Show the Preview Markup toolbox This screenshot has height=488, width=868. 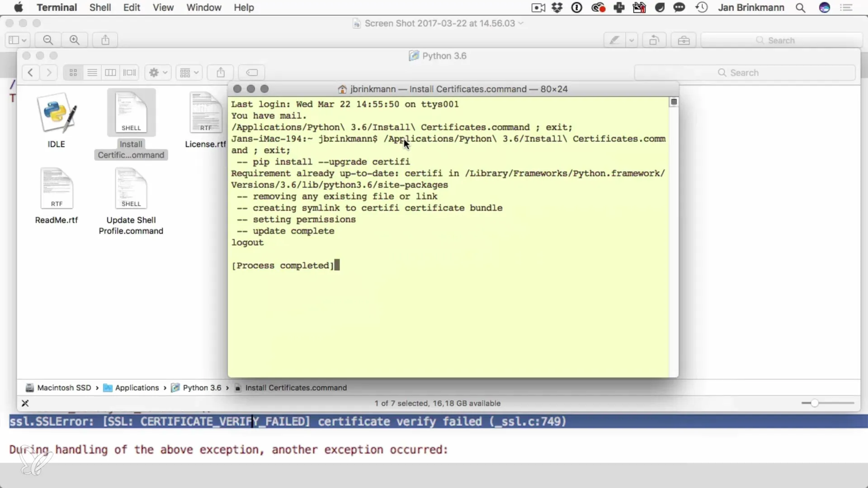pyautogui.click(x=684, y=40)
